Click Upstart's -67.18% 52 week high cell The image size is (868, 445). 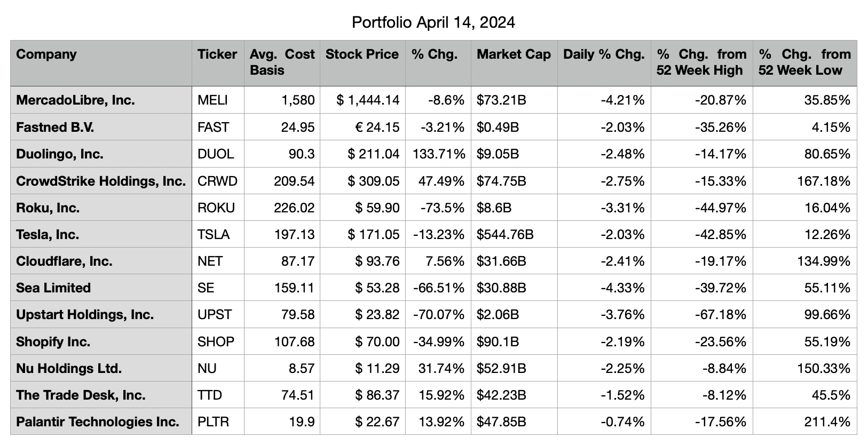[x=720, y=315]
